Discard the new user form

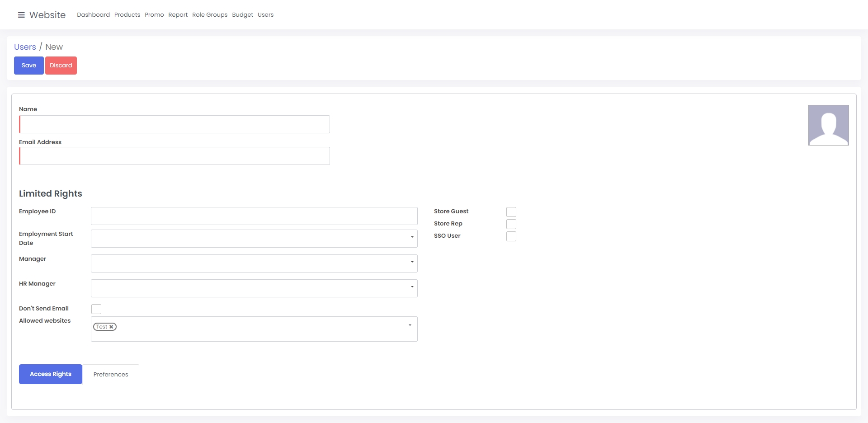click(61, 66)
